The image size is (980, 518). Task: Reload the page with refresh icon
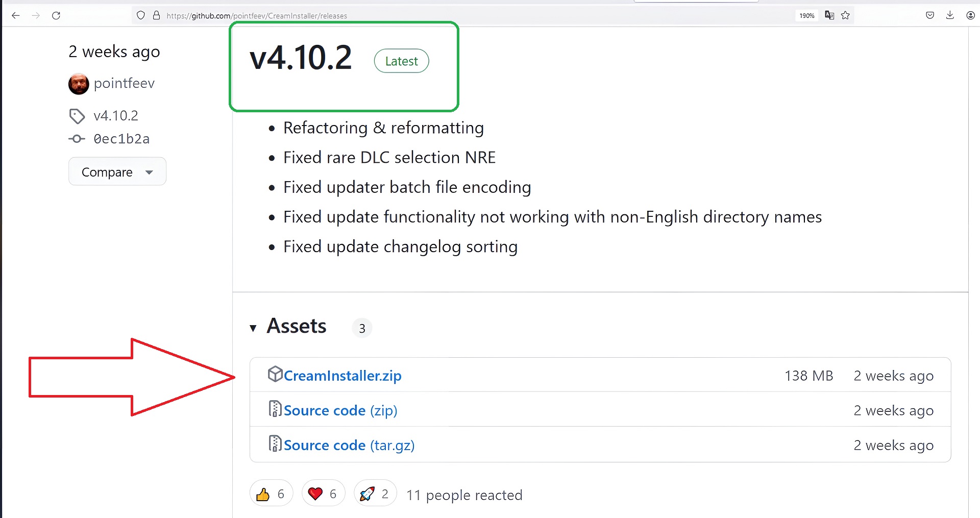[56, 15]
